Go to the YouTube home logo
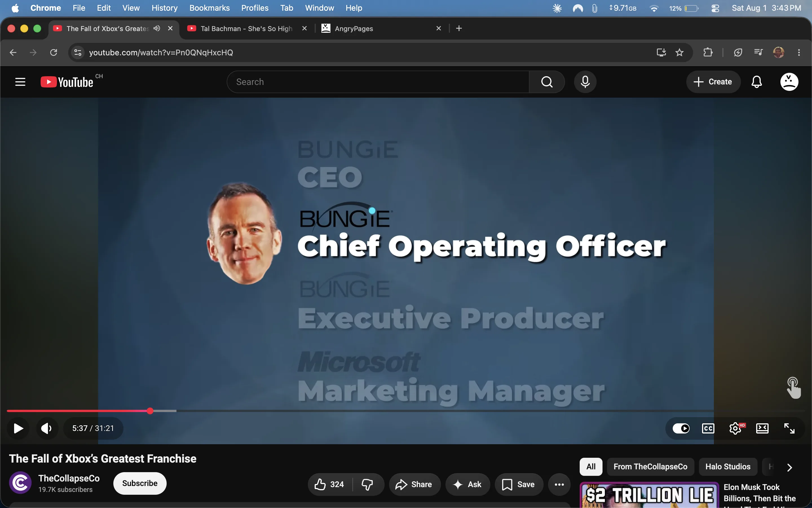 coord(67,82)
